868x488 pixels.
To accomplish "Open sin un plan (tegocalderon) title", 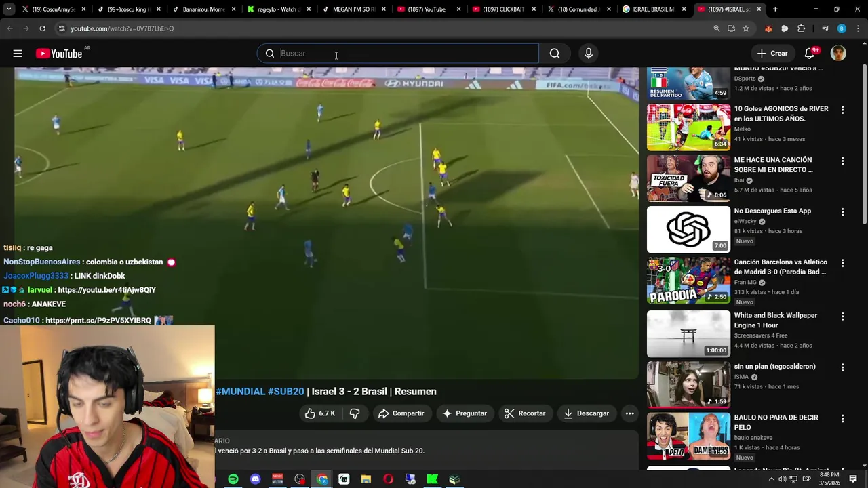I will 774,367.
